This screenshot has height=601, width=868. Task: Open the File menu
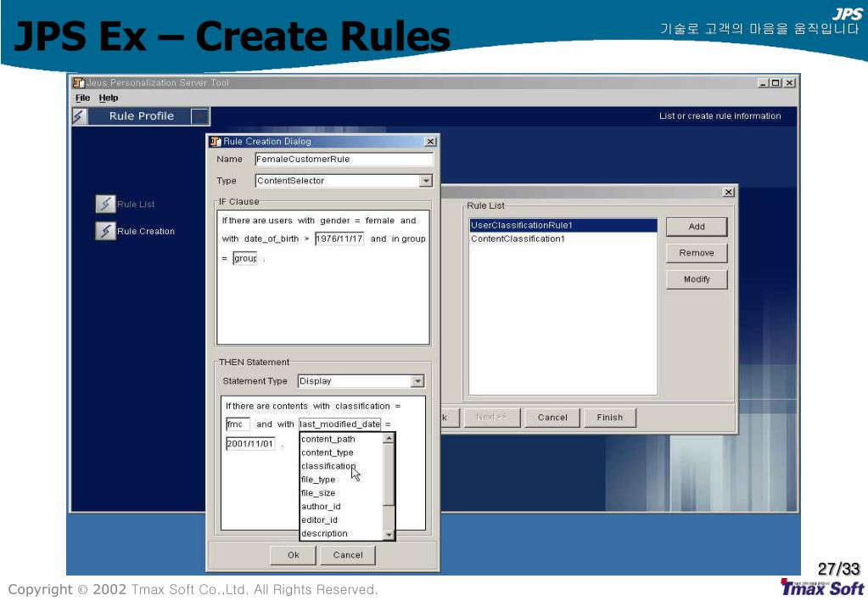coord(82,98)
